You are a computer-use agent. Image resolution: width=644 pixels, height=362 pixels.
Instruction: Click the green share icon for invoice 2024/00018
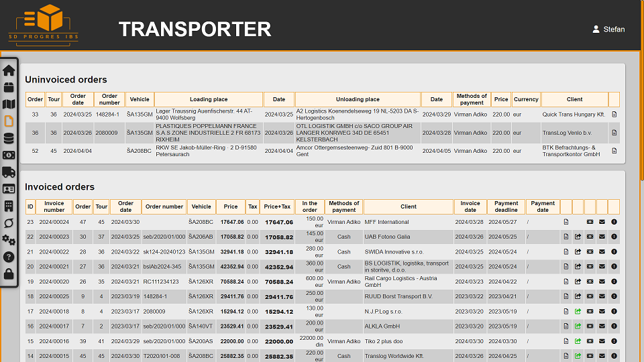tap(578, 311)
